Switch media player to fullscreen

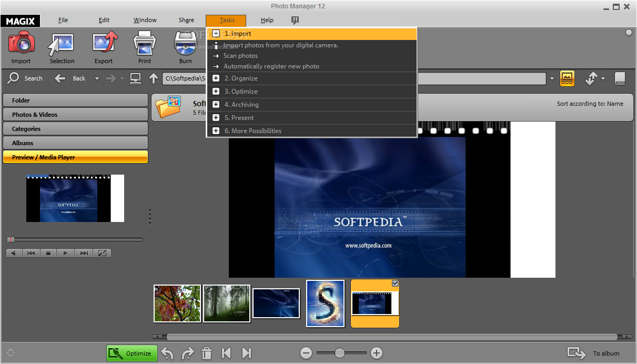pos(102,253)
